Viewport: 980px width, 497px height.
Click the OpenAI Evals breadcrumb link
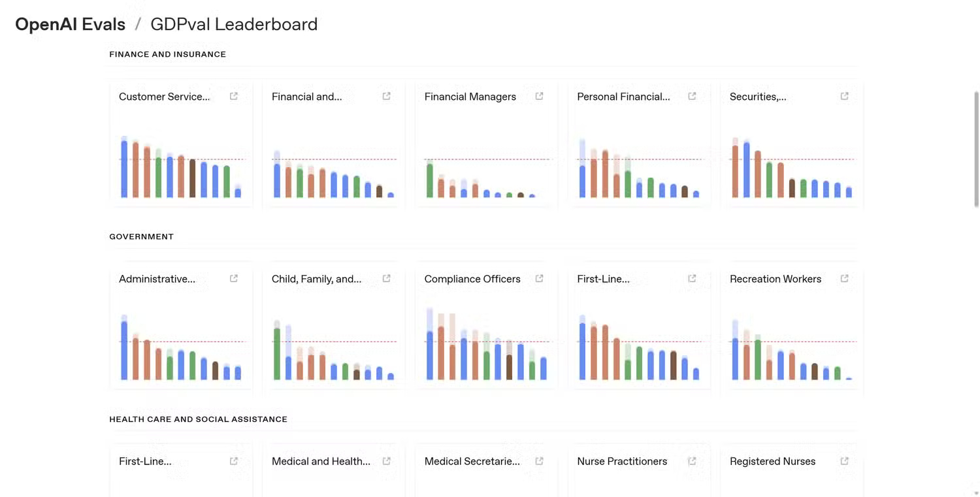(x=70, y=24)
